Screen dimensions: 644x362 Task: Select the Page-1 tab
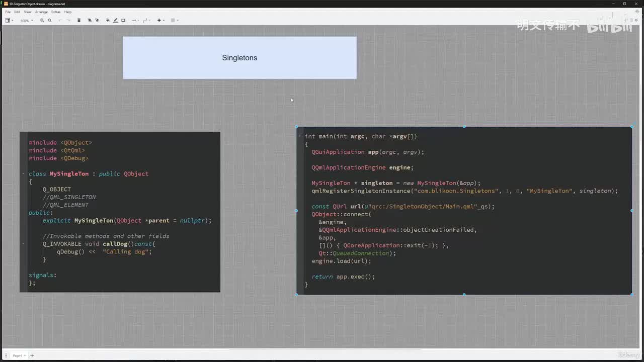pyautogui.click(x=18, y=355)
